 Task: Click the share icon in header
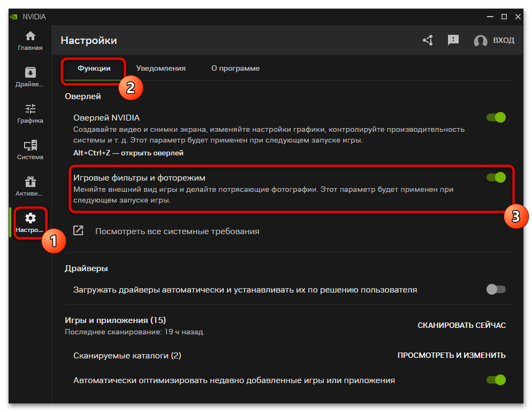[428, 40]
